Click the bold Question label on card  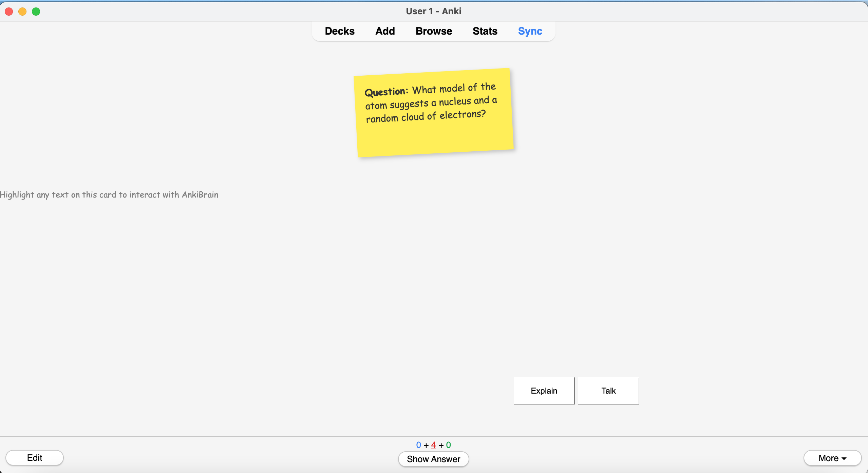tap(386, 92)
